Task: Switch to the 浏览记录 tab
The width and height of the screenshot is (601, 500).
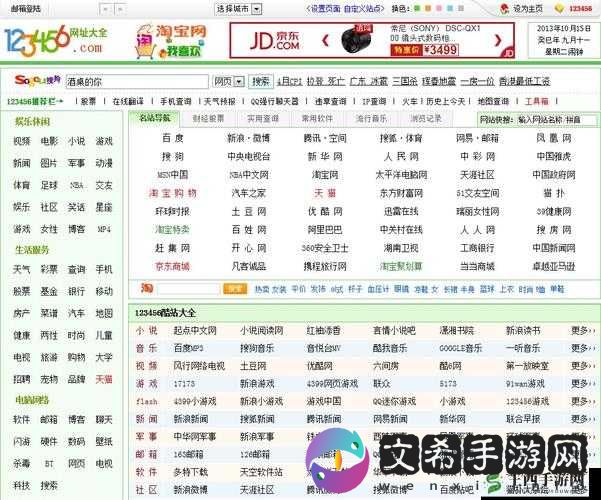Action: tap(425, 118)
